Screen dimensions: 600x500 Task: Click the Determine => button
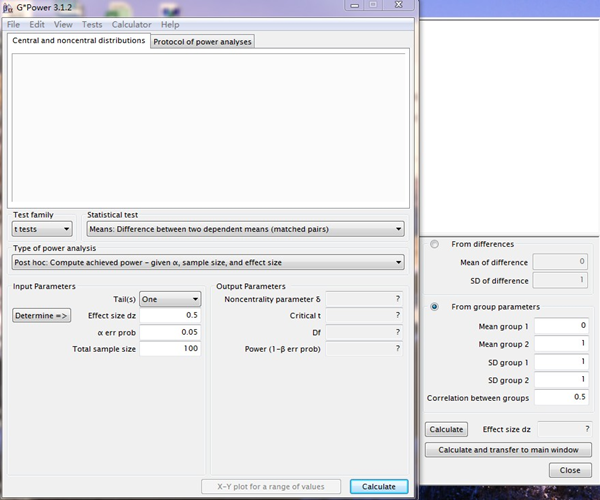click(x=41, y=315)
